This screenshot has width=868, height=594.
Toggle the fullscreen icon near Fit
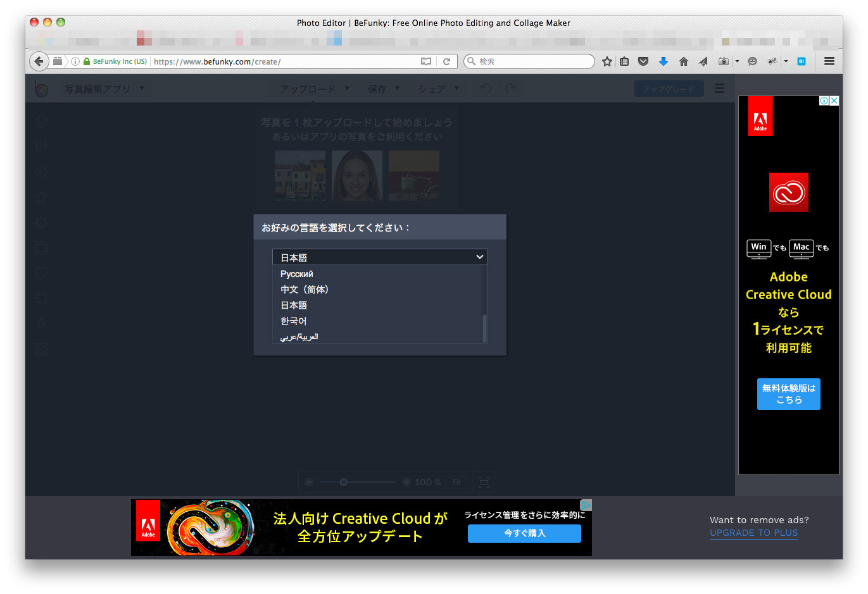pos(484,482)
